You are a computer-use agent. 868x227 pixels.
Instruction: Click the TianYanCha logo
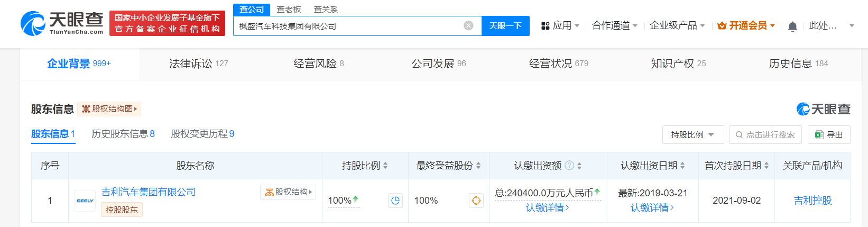point(62,23)
